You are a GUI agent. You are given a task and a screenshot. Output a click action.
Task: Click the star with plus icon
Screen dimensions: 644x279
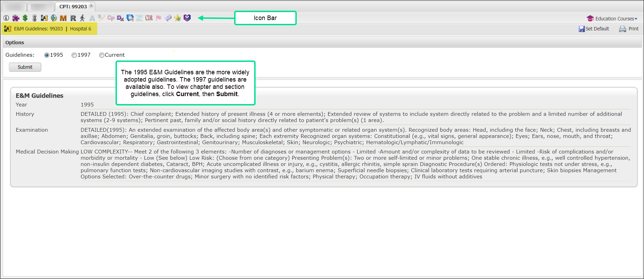click(x=177, y=18)
